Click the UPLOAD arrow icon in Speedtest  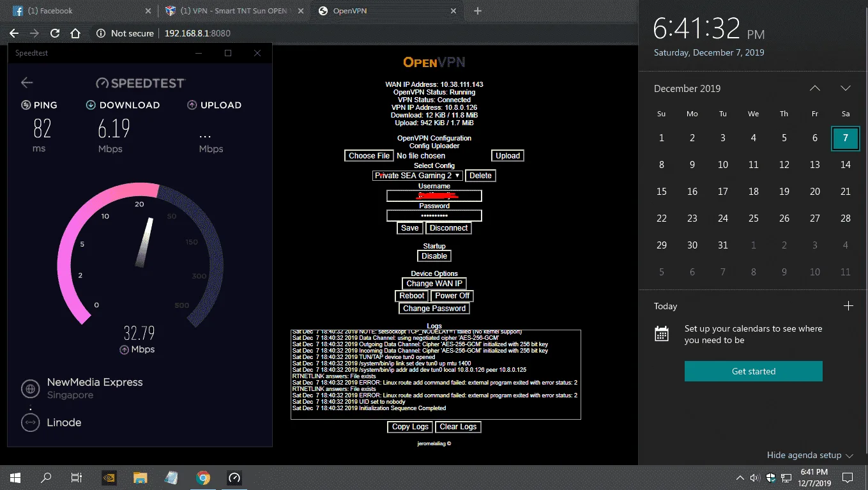192,105
